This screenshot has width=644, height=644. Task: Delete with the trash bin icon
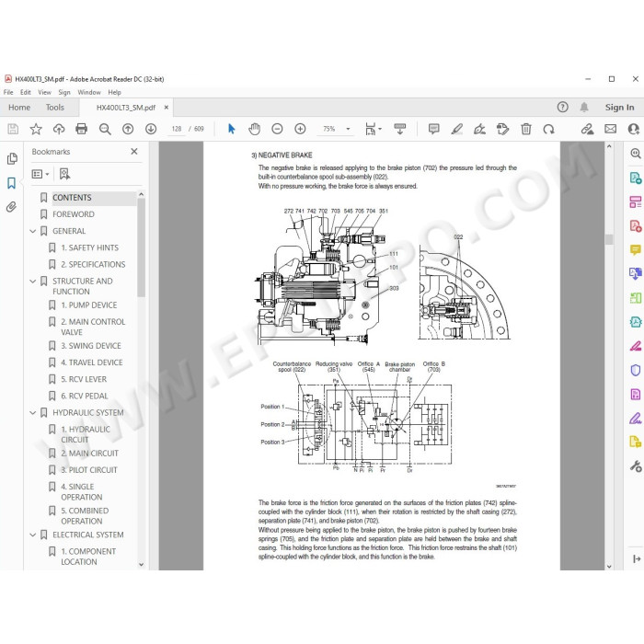[525, 129]
